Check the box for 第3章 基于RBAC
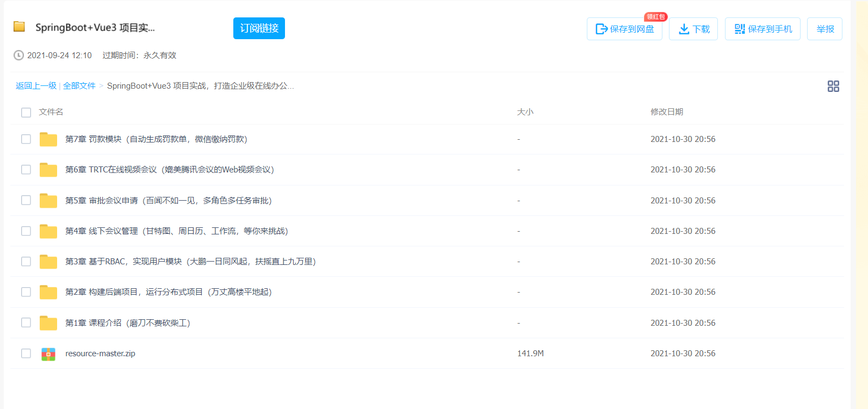 tap(26, 262)
